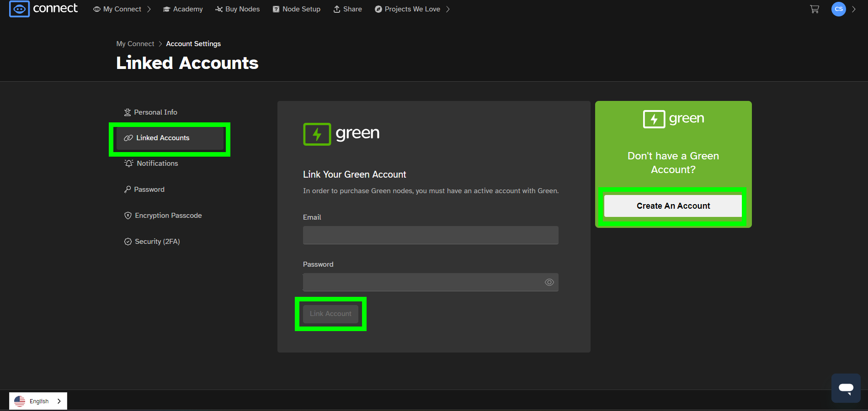Expand the Projects We Love chevron
The height and width of the screenshot is (411, 868).
coord(448,9)
